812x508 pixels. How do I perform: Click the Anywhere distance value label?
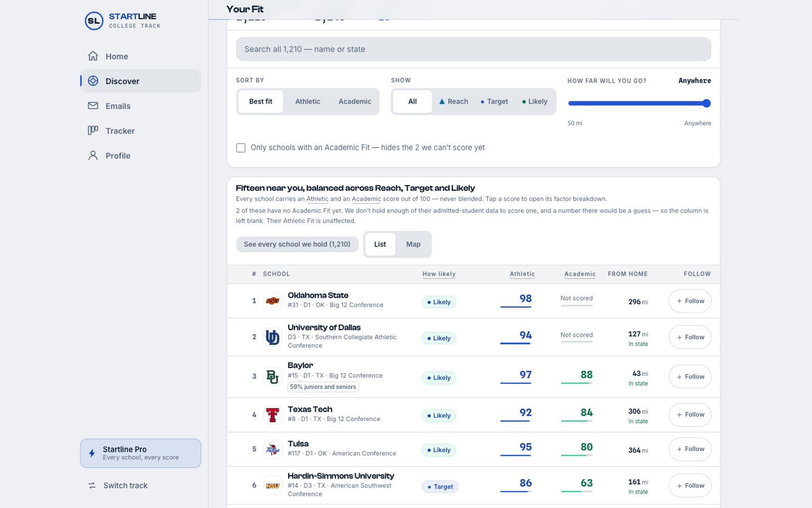(x=695, y=81)
